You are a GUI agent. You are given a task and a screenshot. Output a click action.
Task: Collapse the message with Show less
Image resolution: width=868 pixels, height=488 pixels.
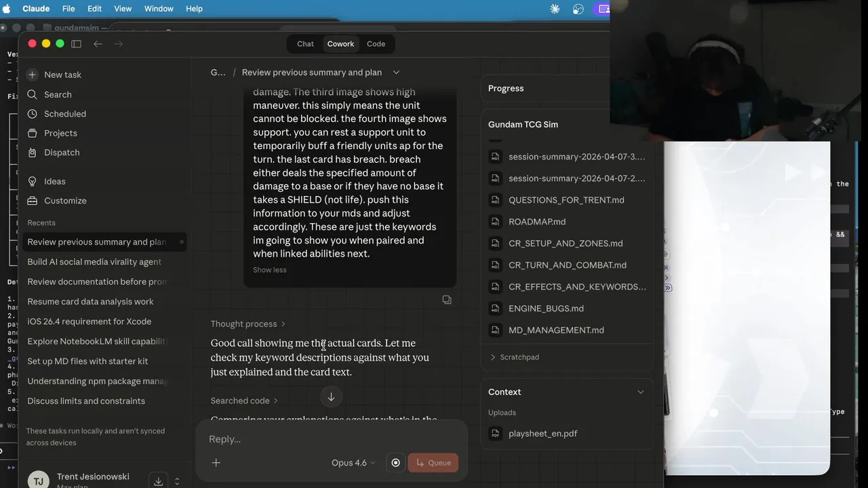(x=270, y=270)
